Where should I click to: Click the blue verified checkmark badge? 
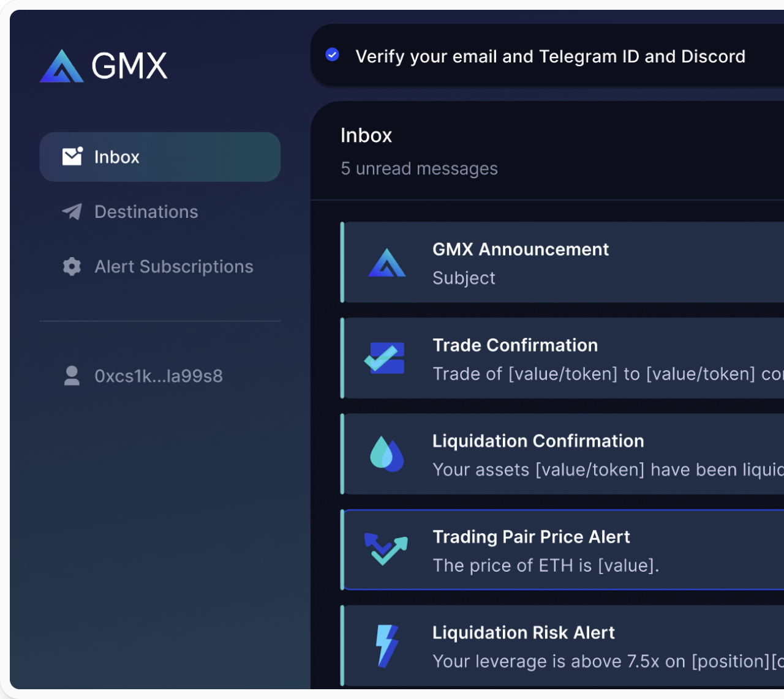pyautogui.click(x=333, y=54)
